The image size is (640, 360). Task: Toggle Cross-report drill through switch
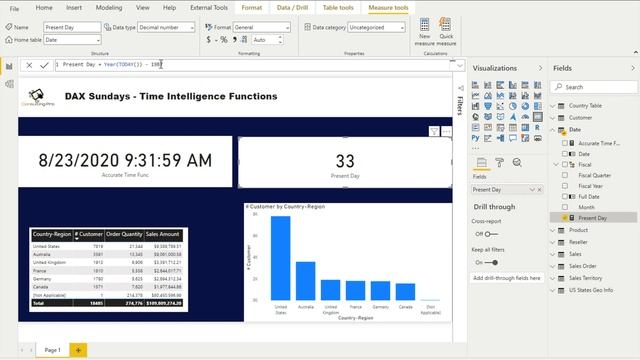(x=491, y=234)
